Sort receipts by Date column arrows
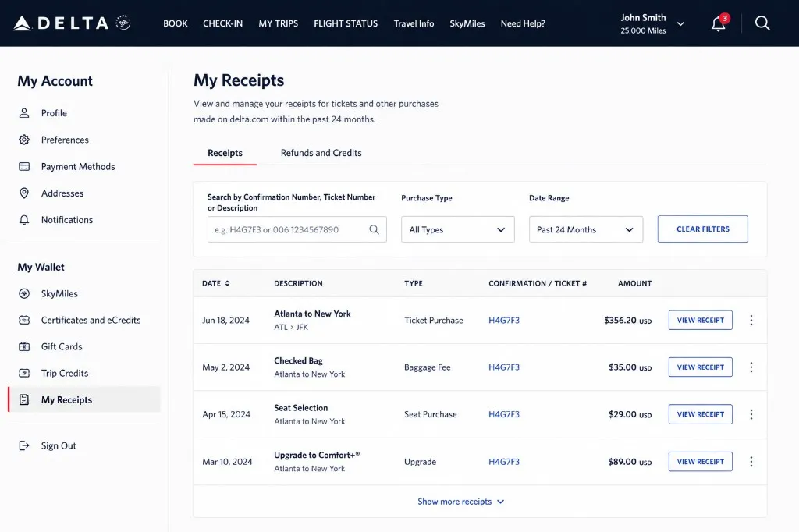Viewport: 799px width, 532px height. [x=227, y=283]
